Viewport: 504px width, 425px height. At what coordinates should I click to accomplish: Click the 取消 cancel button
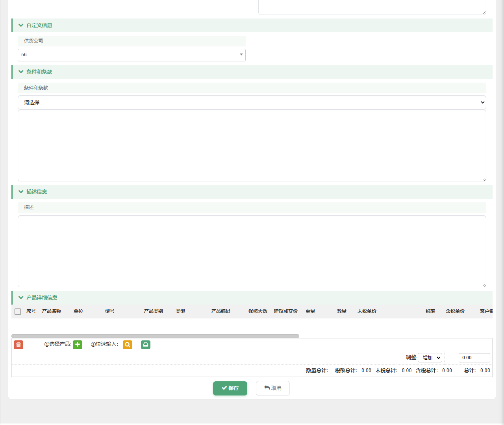point(273,388)
